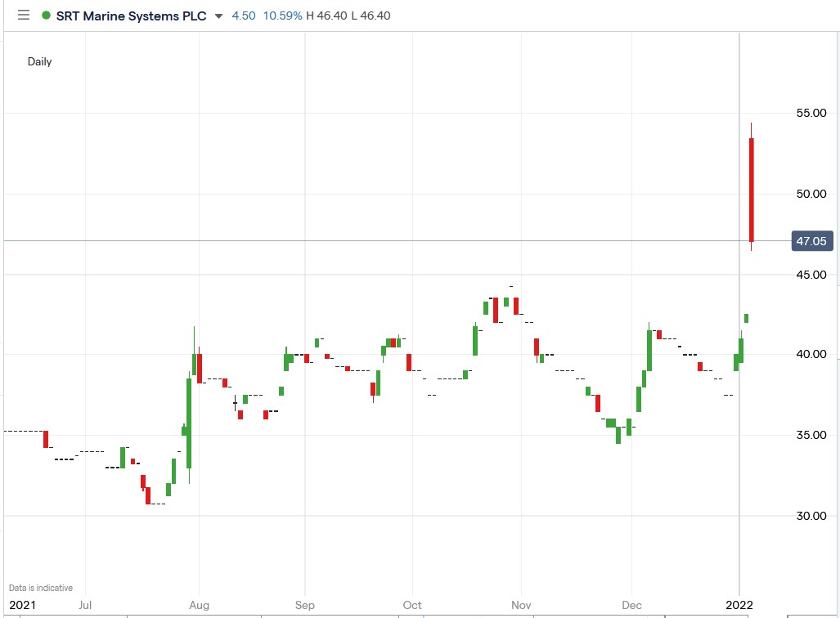The image size is (840, 618).
Task: Open the hamburger navigation menu
Action: pyautogui.click(x=24, y=15)
